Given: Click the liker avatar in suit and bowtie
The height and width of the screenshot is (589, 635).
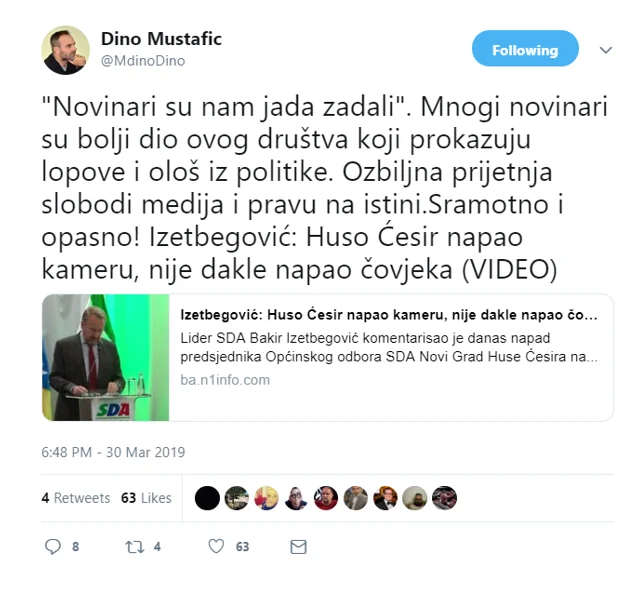Looking at the screenshot, I should pos(385,498).
